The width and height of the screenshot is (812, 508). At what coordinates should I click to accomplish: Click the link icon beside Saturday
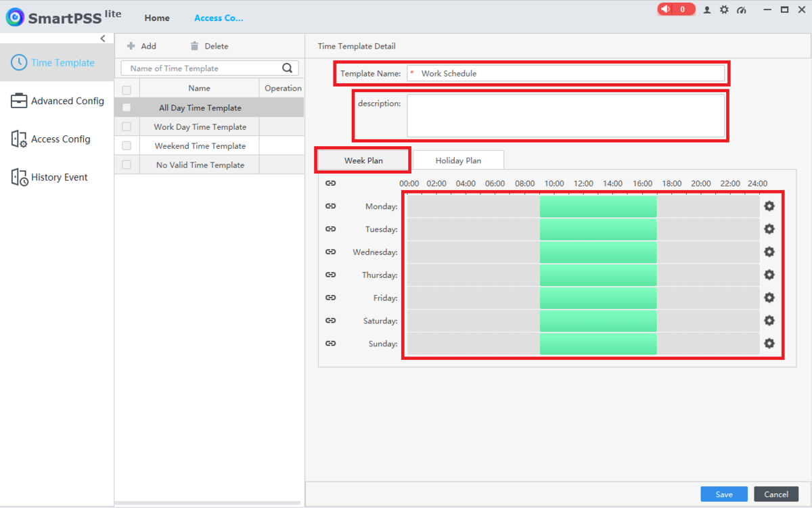pos(330,321)
